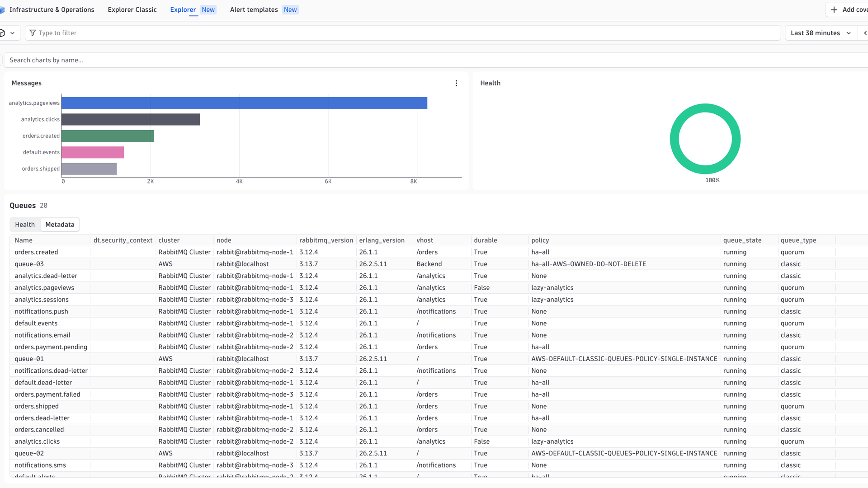Click the Infrastructure & Operations app icon
This screenshot has width=868, height=488.
[2, 9]
